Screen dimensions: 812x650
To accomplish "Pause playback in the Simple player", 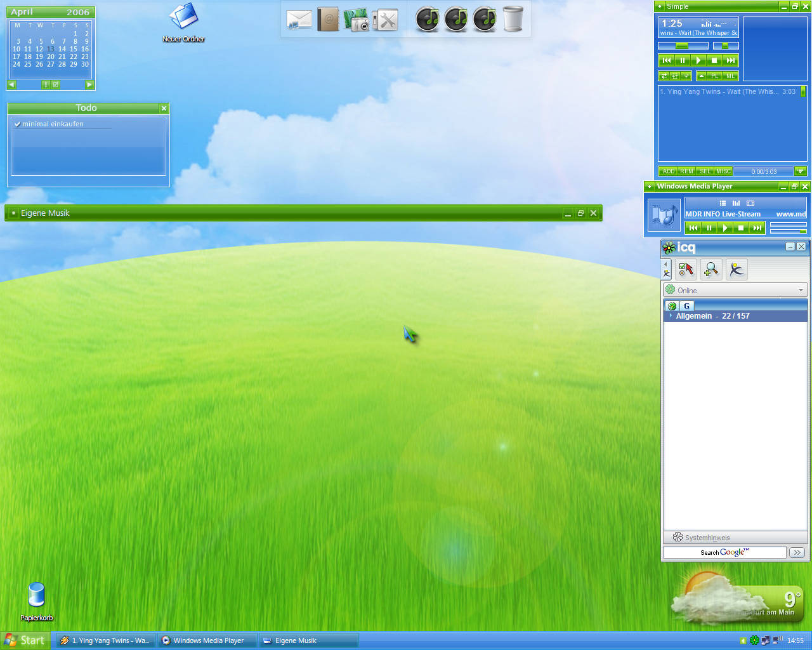I will pos(683,60).
